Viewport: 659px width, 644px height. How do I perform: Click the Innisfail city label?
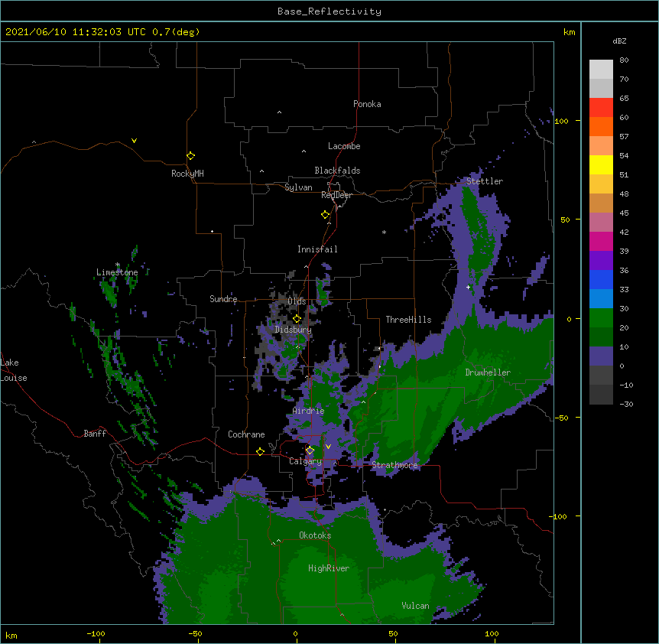[317, 249]
